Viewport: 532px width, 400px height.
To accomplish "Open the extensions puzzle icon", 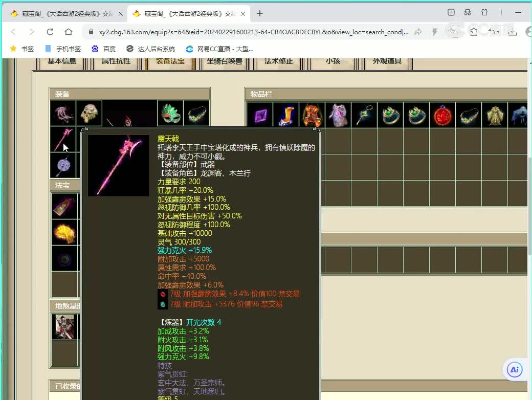I will tap(474, 32).
